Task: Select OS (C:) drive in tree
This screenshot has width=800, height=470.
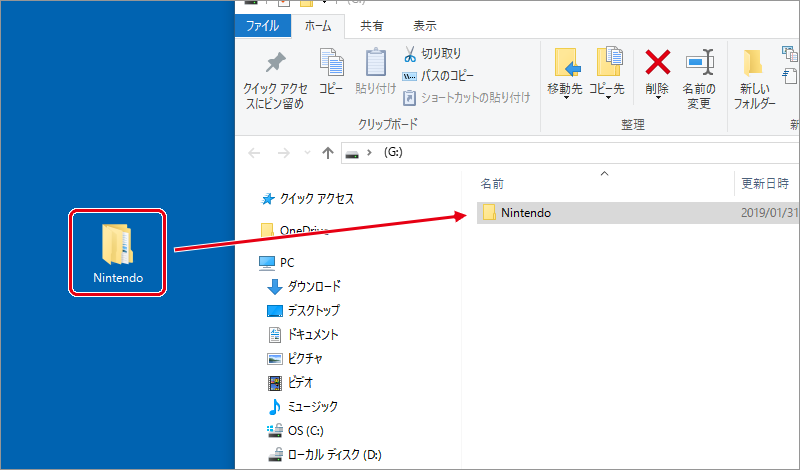Action: click(295, 431)
